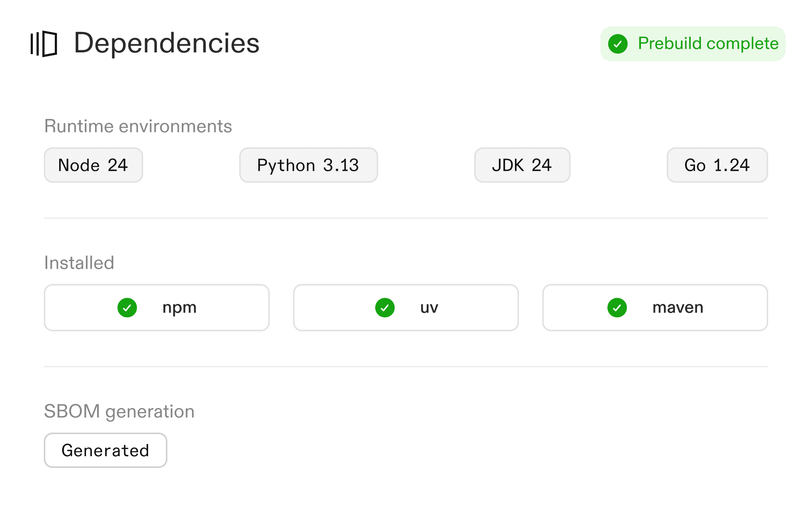This screenshot has width=812, height=512.
Task: Click the Installed section label
Action: (79, 263)
